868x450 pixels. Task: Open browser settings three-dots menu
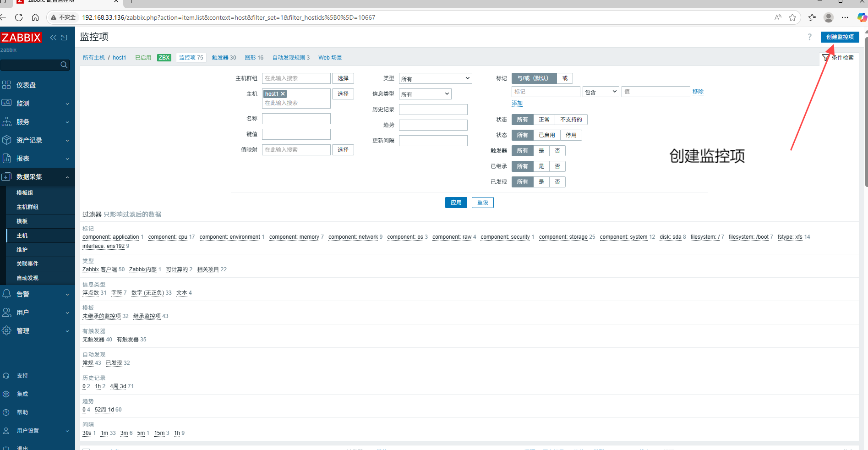coord(845,17)
